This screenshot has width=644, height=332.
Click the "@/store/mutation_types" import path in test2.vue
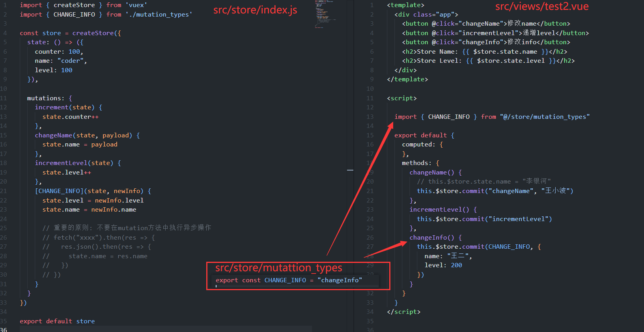(545, 117)
